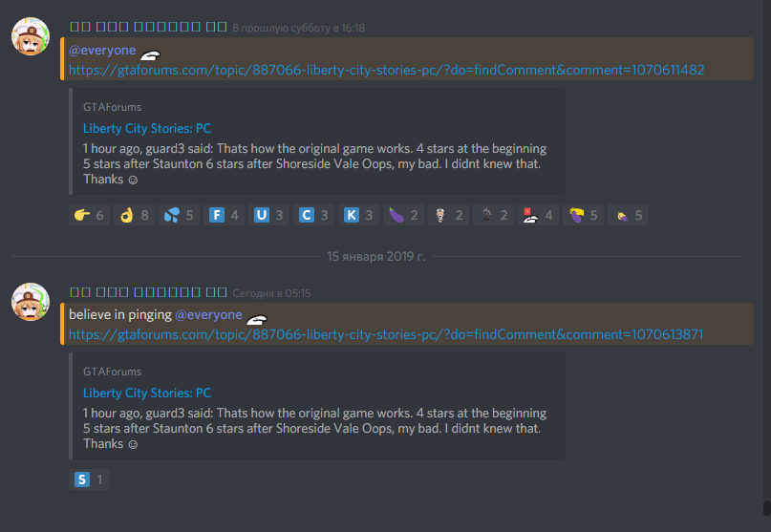Toggle the last reaction showing count 5
The height and width of the screenshot is (532, 771).
(628, 215)
